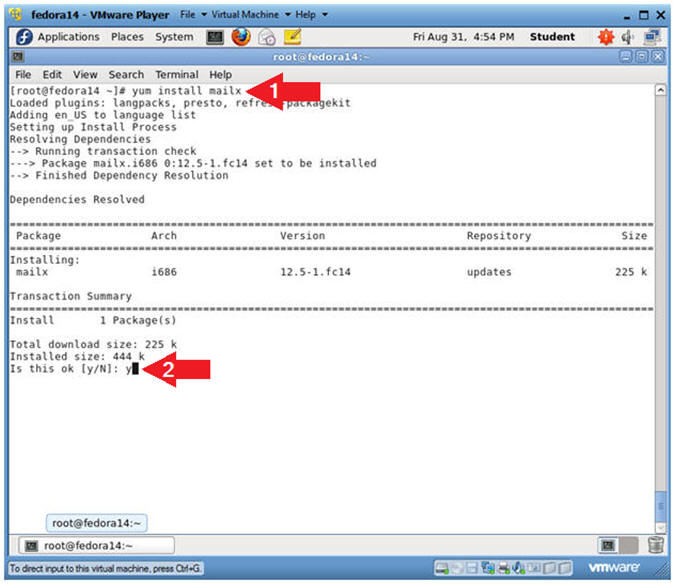Click the CD/DVD drive device status icon
This screenshot has width=675, height=584.
pyautogui.click(x=458, y=568)
